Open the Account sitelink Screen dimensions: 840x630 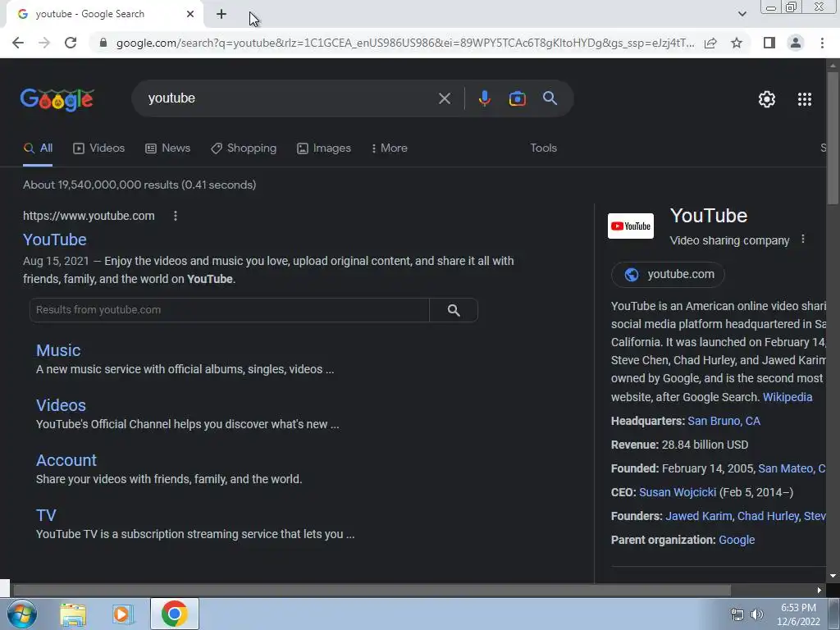coord(66,461)
